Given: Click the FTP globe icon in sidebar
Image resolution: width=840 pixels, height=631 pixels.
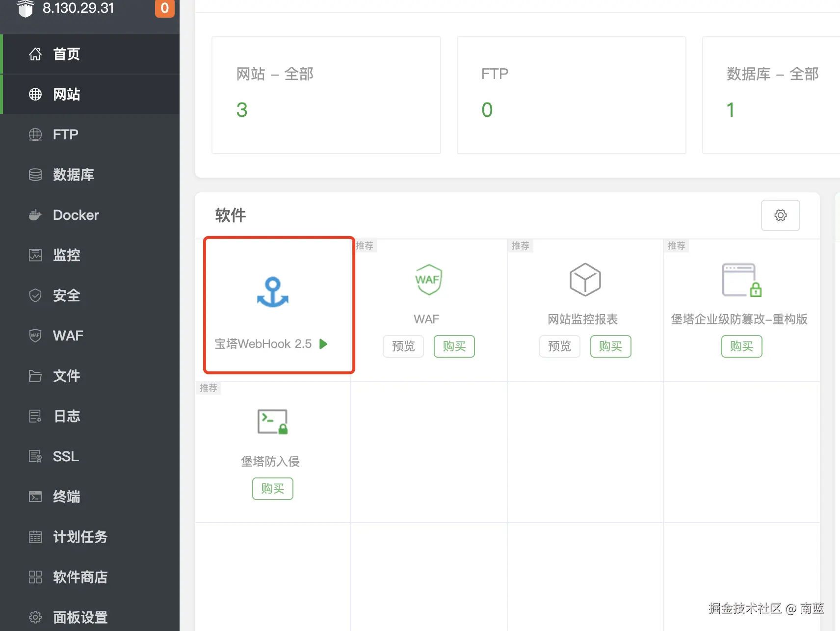Looking at the screenshot, I should coord(35,134).
